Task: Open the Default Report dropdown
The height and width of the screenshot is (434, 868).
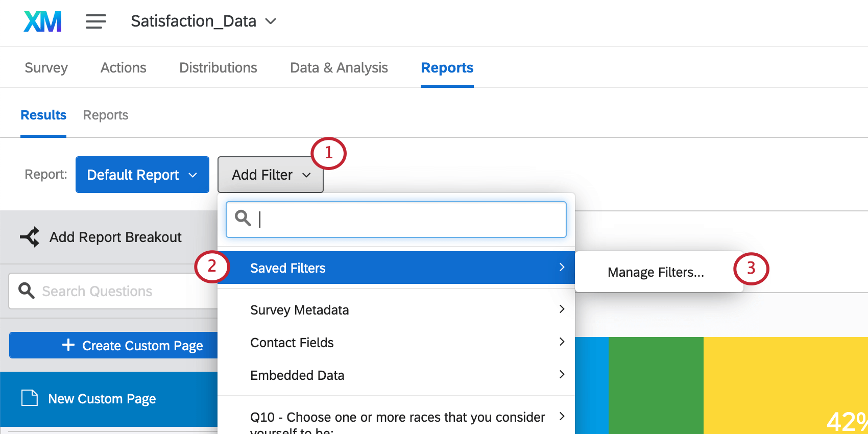Action: [x=142, y=175]
